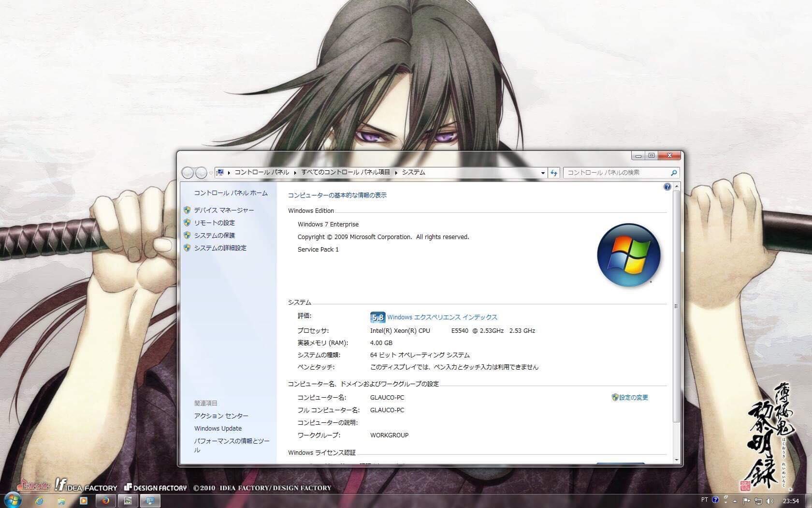The height and width of the screenshot is (508, 812).
Task: Expand the arrow before システム breadcrumb
Action: 396,173
